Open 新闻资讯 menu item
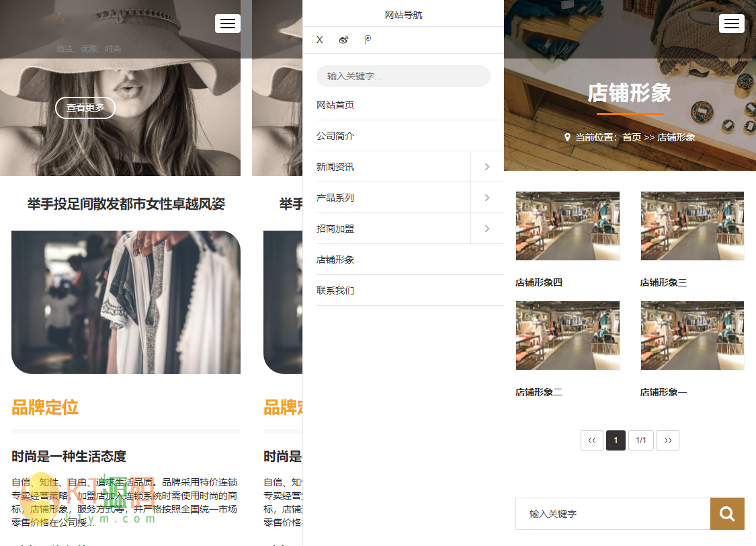Image resolution: width=756 pixels, height=546 pixels. point(335,166)
